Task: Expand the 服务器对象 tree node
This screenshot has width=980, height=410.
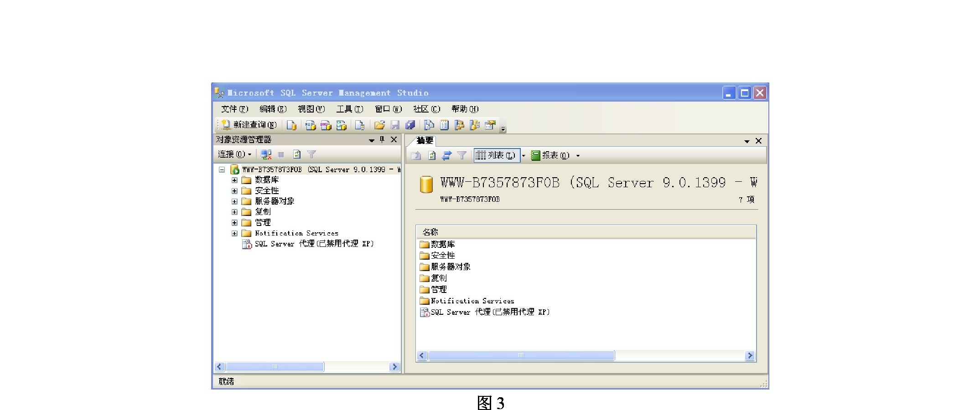Action: click(x=234, y=201)
